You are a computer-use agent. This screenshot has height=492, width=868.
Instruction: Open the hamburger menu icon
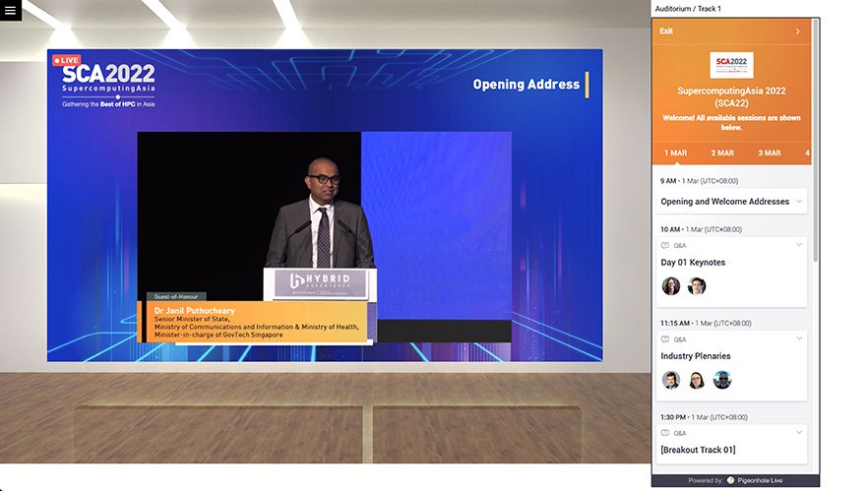11,10
